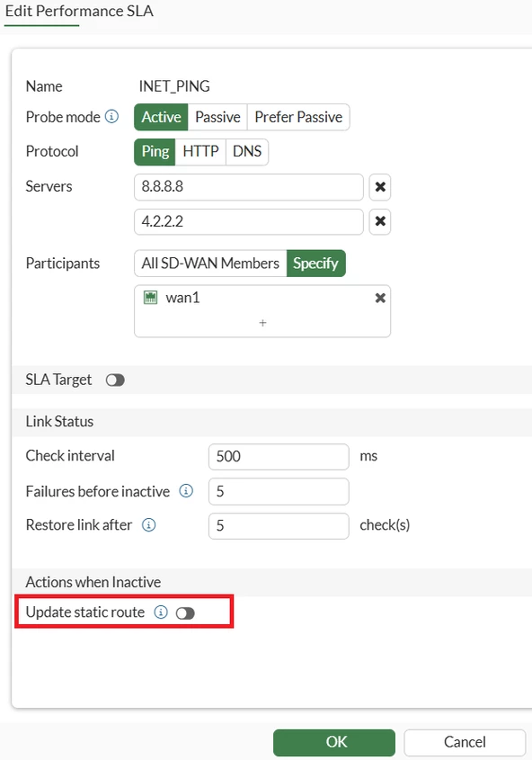The width and height of the screenshot is (532, 760).
Task: Select Passive probe mode
Action: click(217, 117)
